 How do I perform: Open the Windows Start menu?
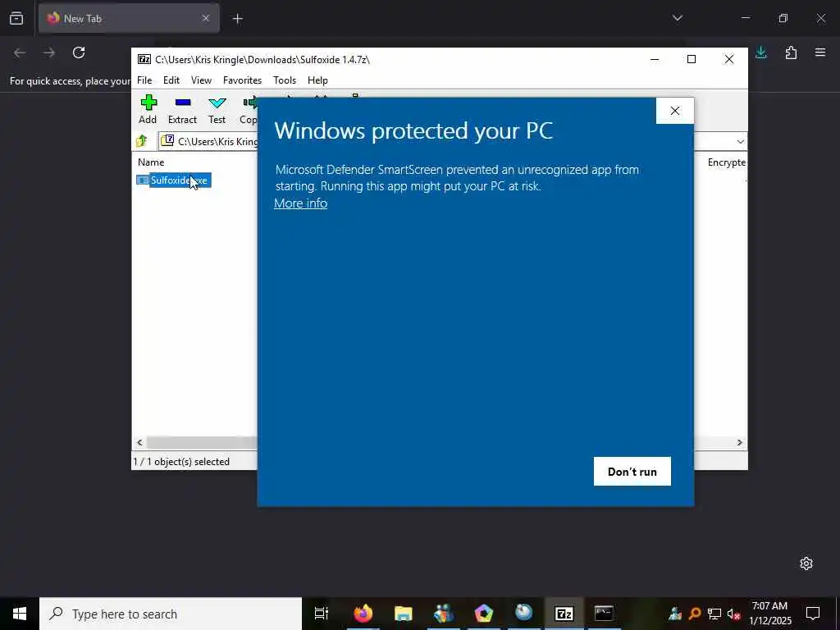click(x=20, y=614)
